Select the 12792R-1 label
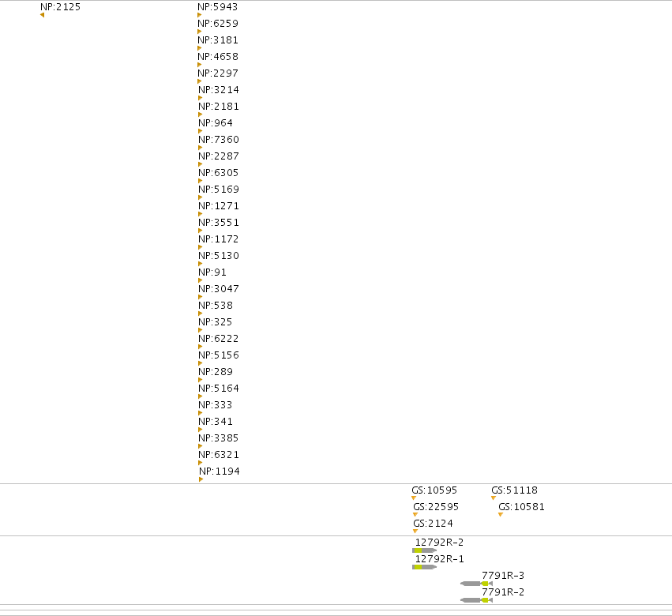 pyautogui.click(x=439, y=559)
